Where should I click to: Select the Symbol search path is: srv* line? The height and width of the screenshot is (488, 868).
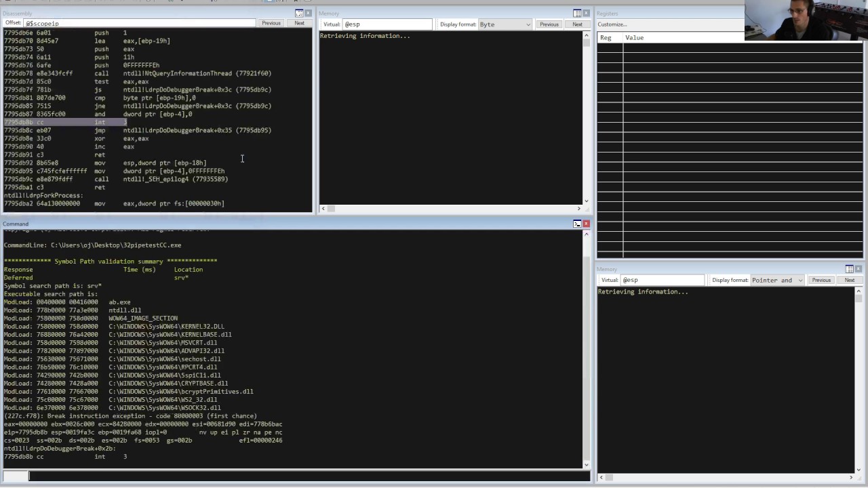point(53,286)
